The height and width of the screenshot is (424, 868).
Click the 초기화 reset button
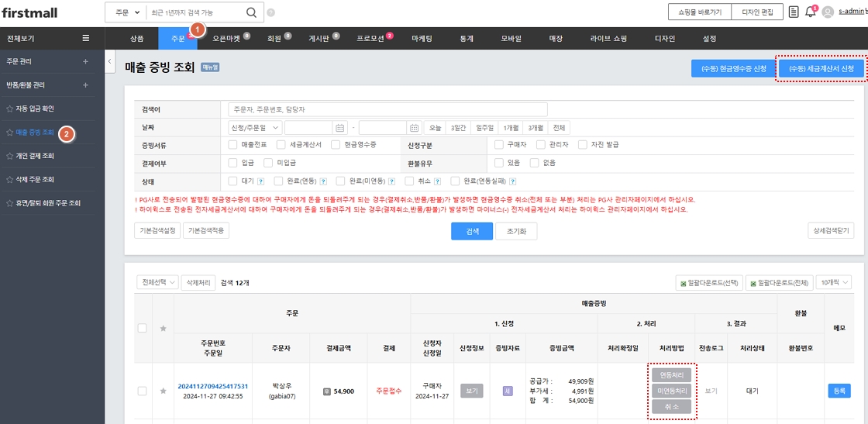[x=516, y=231]
